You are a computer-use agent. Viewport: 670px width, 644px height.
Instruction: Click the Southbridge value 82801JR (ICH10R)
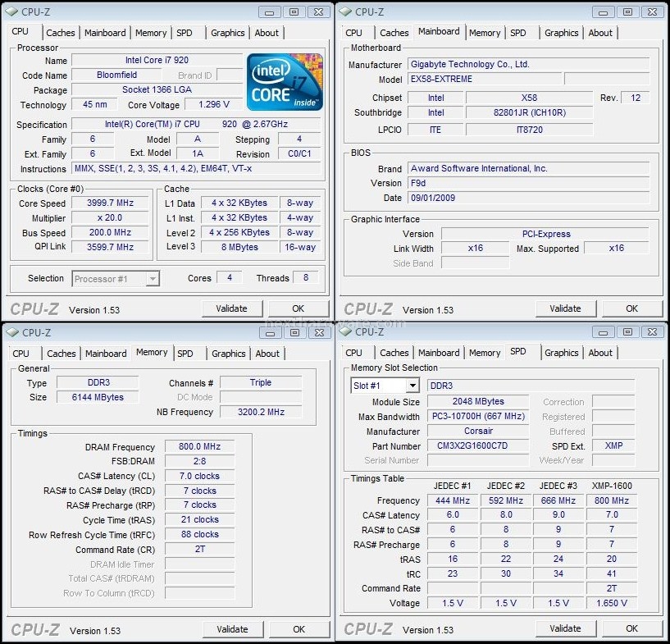[530, 113]
